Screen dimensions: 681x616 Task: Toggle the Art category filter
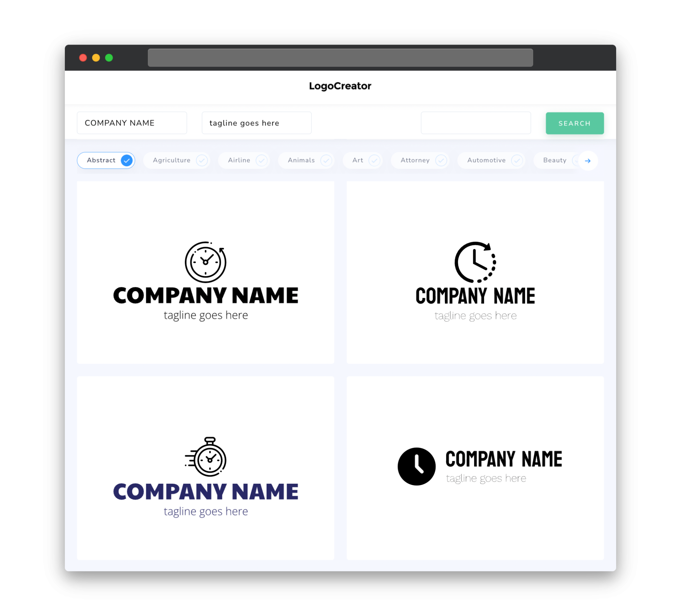click(x=363, y=160)
